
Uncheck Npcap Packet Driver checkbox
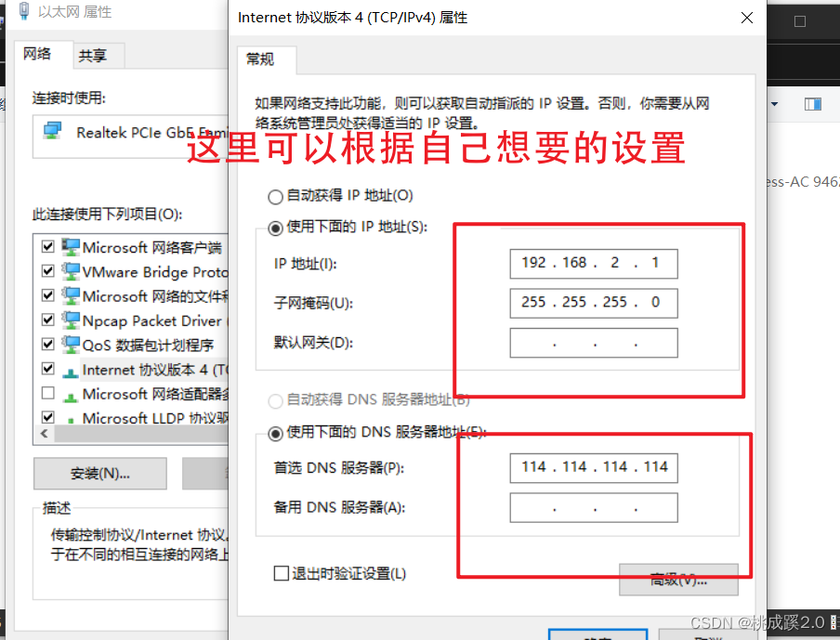47,320
